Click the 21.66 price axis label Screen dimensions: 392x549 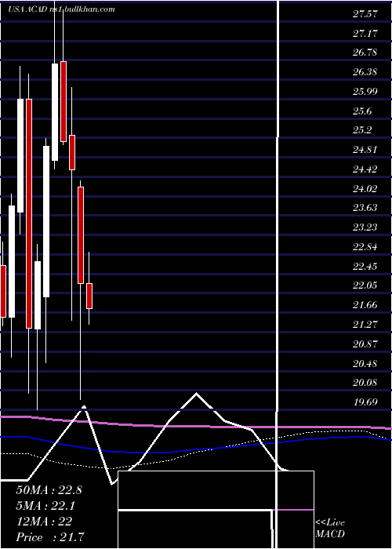click(365, 305)
